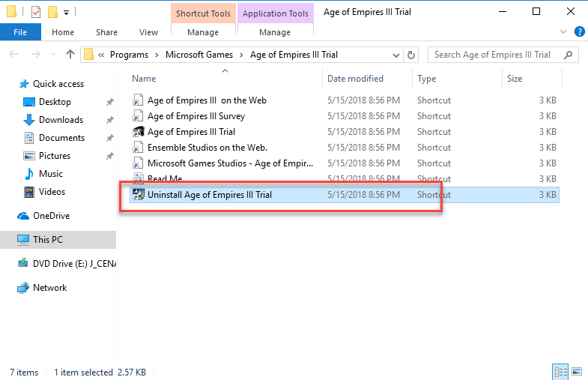The width and height of the screenshot is (588, 380).
Task: Select Network in navigation pane
Action: click(50, 288)
